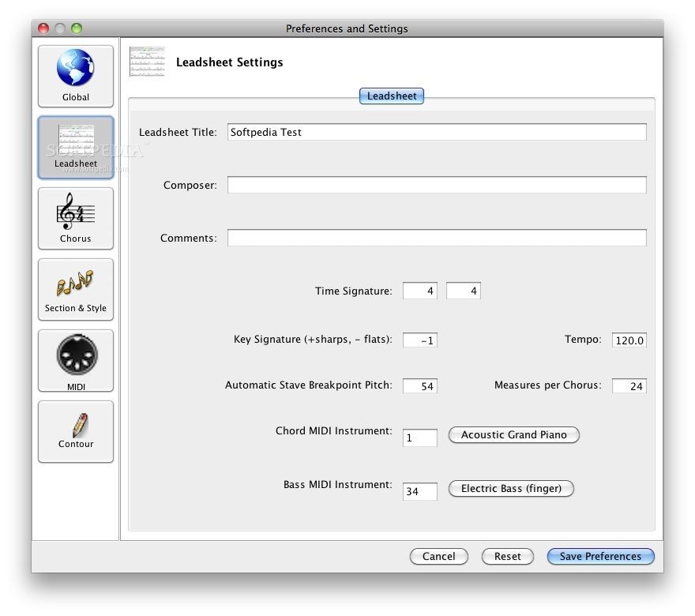Screen dimensions: 695x616
Task: Click the Save Preferences button
Action: coord(600,557)
